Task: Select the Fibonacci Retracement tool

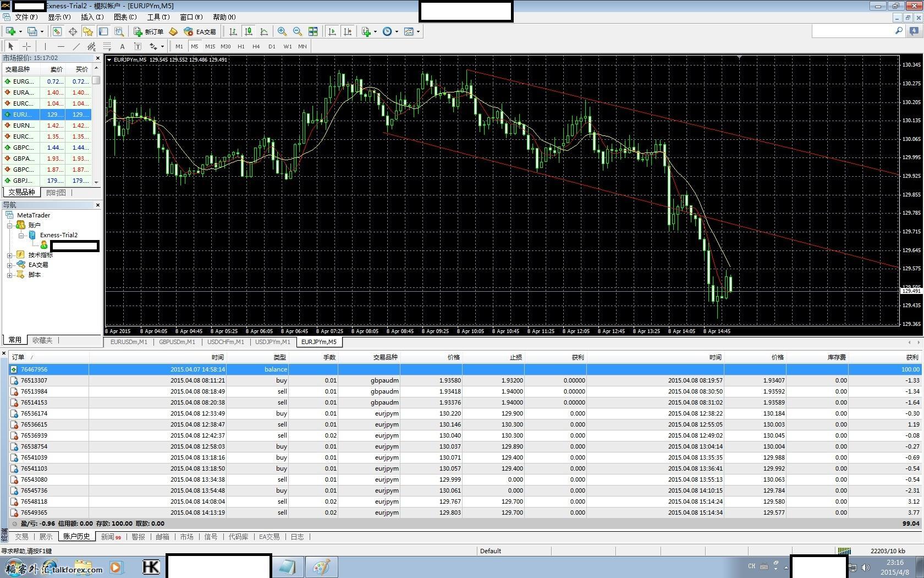Action: (x=107, y=46)
